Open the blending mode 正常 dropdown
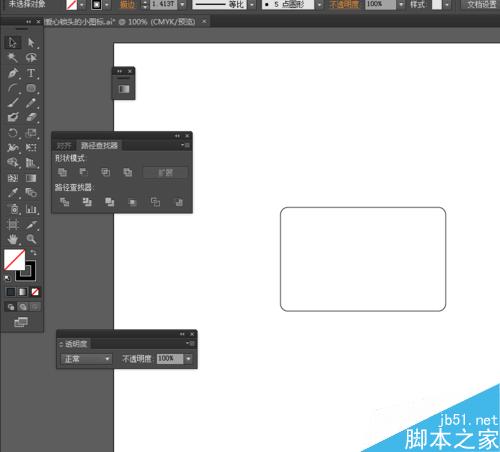Image resolution: width=500 pixels, height=452 pixels. tap(86, 359)
